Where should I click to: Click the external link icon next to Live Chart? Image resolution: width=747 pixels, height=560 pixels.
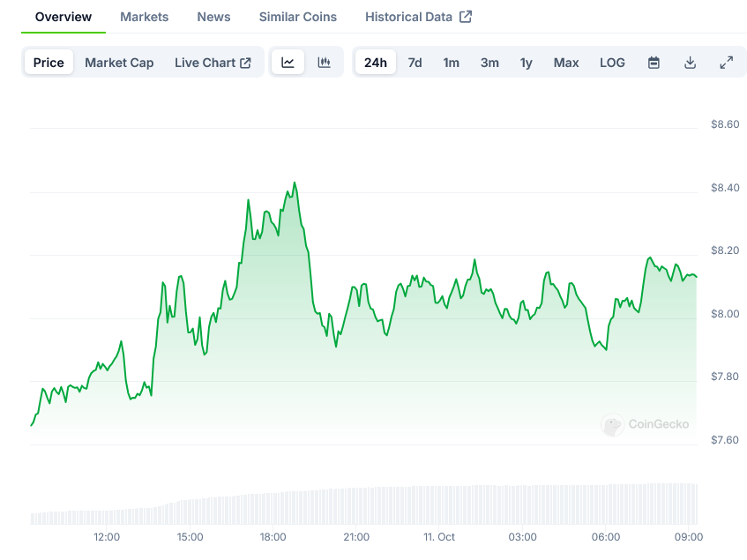245,63
